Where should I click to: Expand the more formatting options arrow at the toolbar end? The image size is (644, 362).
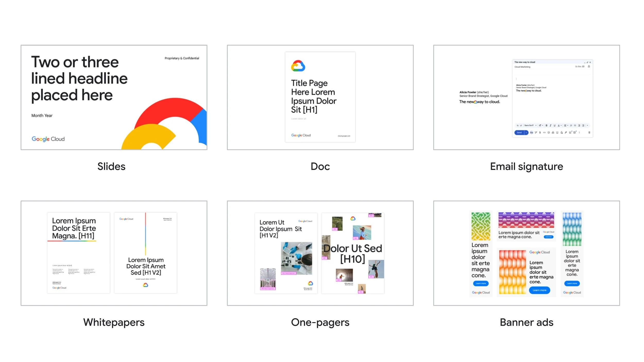tap(587, 125)
